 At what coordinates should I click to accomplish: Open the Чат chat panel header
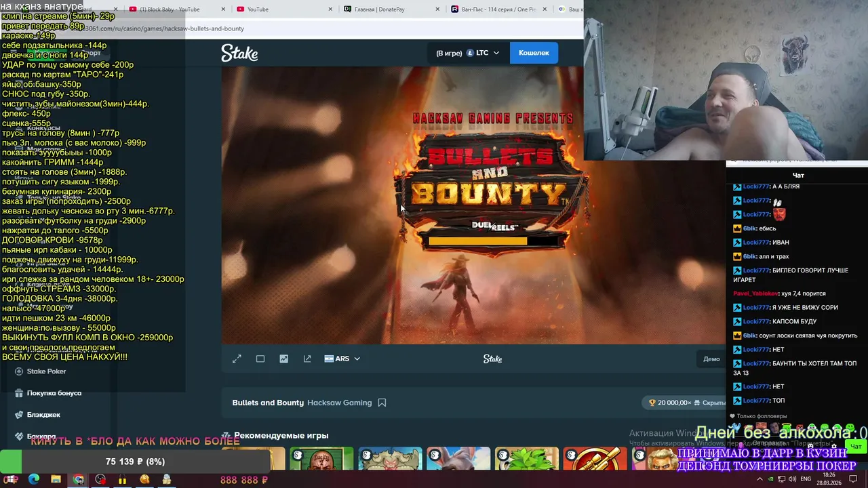click(x=798, y=176)
